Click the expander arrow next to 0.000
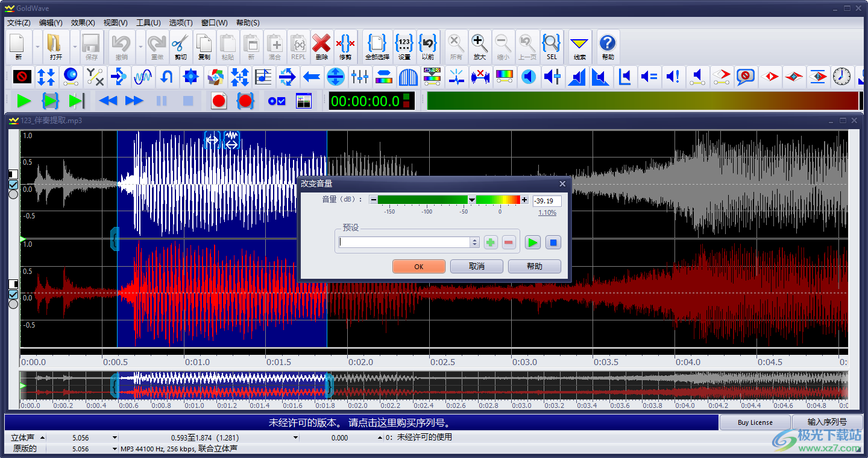Viewport: 868px width, 458px height. [x=380, y=437]
